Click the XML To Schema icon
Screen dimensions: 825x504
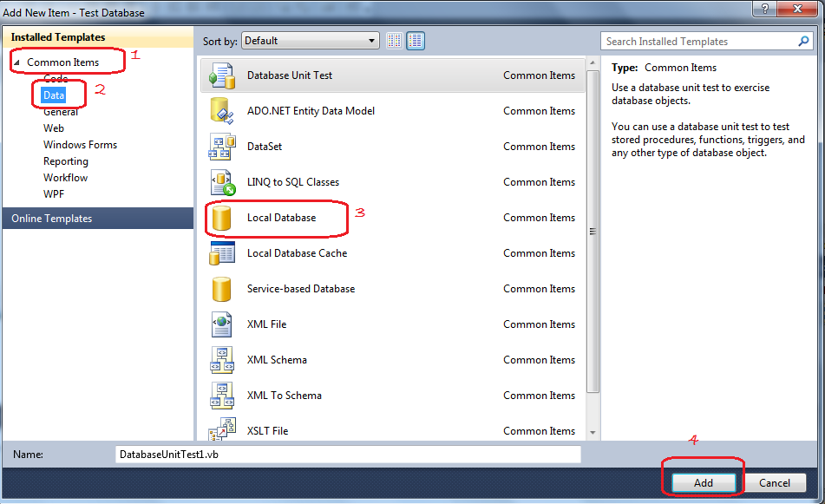(x=221, y=396)
